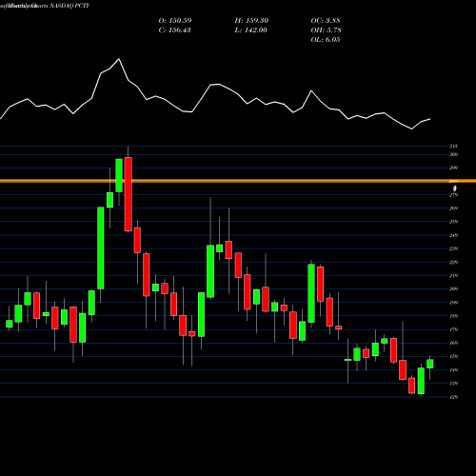Click the 129 price axis label
This screenshot has height=476, width=476.
click(x=453, y=397)
